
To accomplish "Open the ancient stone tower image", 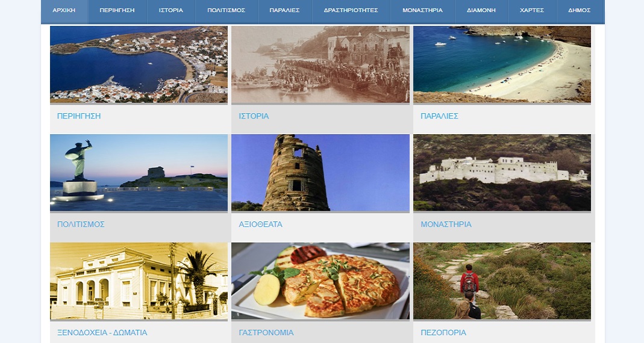I will pyautogui.click(x=320, y=173).
